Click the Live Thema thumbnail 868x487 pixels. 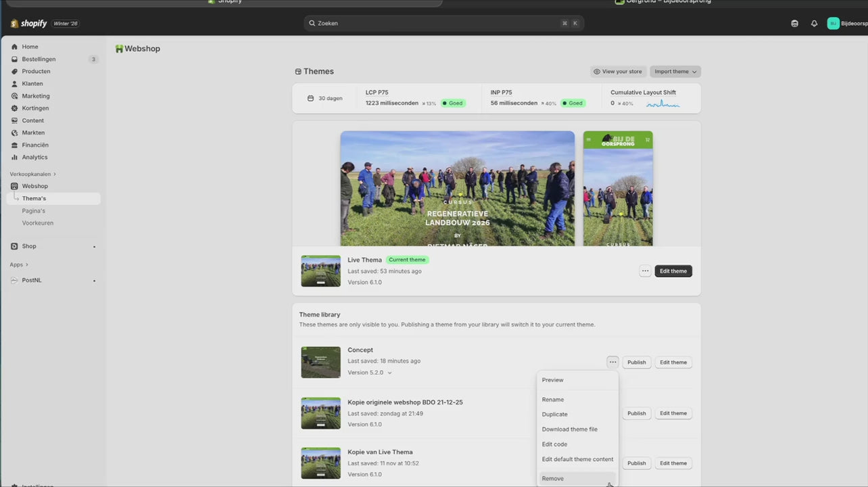(321, 271)
